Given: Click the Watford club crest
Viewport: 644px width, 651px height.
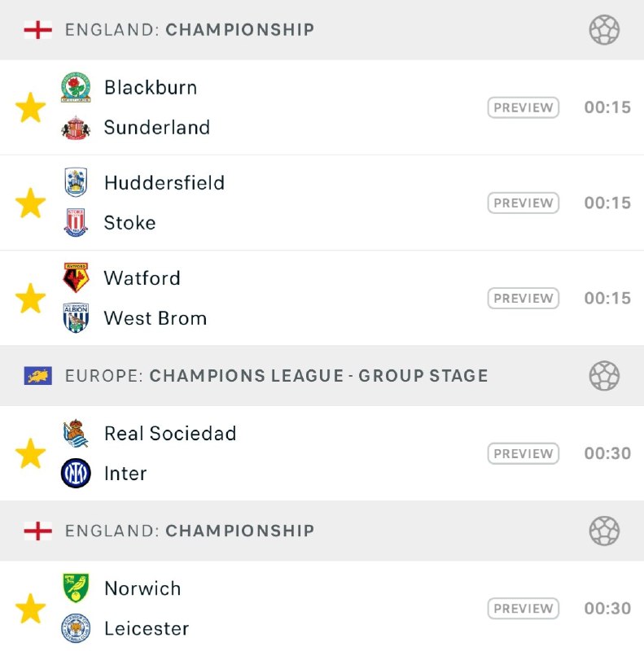Looking at the screenshot, I should pos(76,277).
